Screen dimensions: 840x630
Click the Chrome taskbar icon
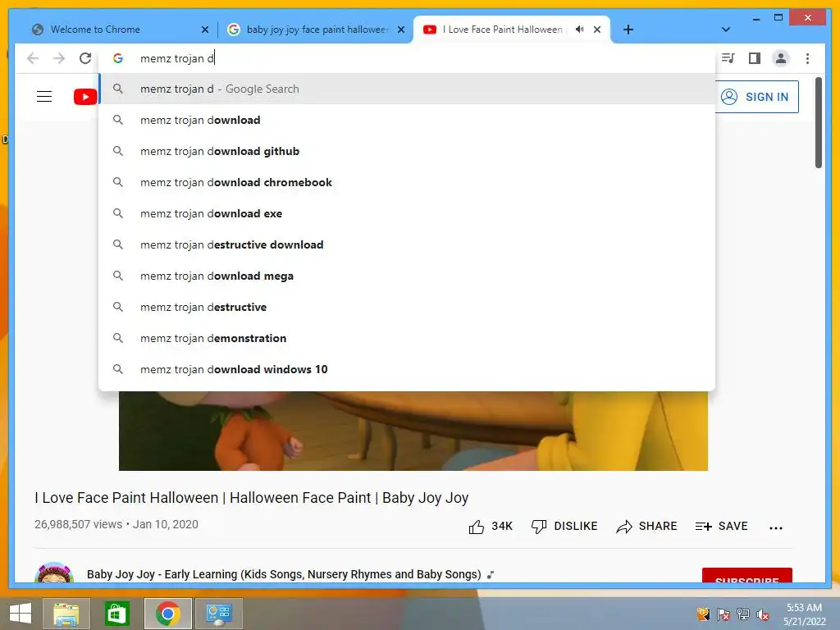[x=167, y=614]
